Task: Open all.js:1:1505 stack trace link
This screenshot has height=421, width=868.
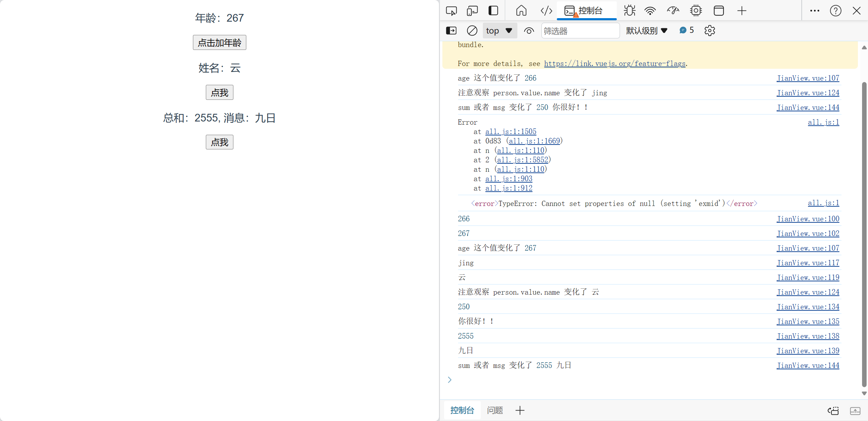Action: 511,132
